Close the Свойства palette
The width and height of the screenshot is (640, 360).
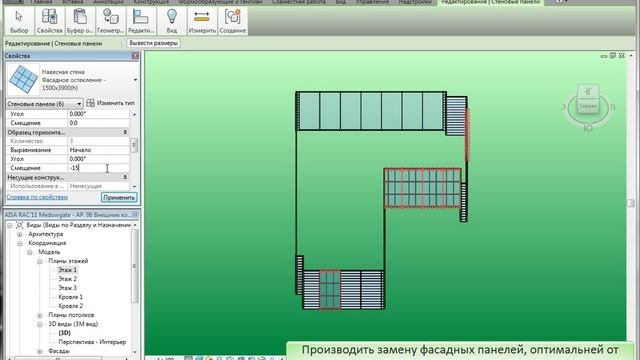[x=136, y=56]
